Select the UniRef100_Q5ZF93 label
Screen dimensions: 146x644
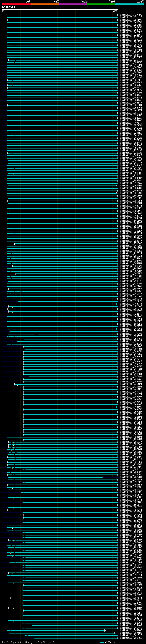click(131, 377)
